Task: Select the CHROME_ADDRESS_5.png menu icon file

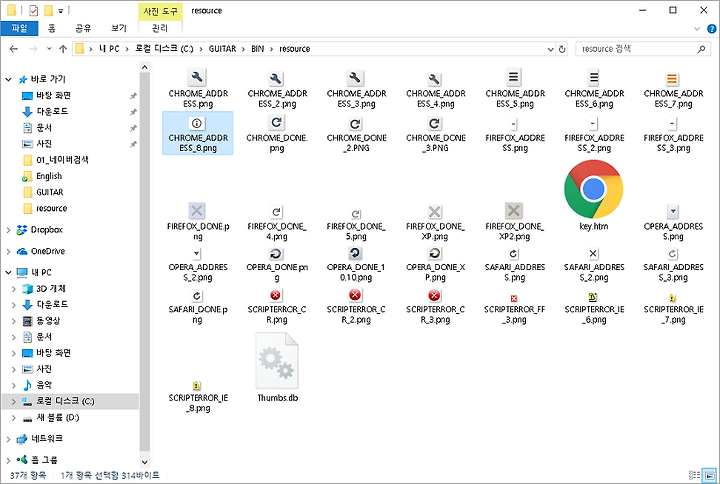Action: 515,88
